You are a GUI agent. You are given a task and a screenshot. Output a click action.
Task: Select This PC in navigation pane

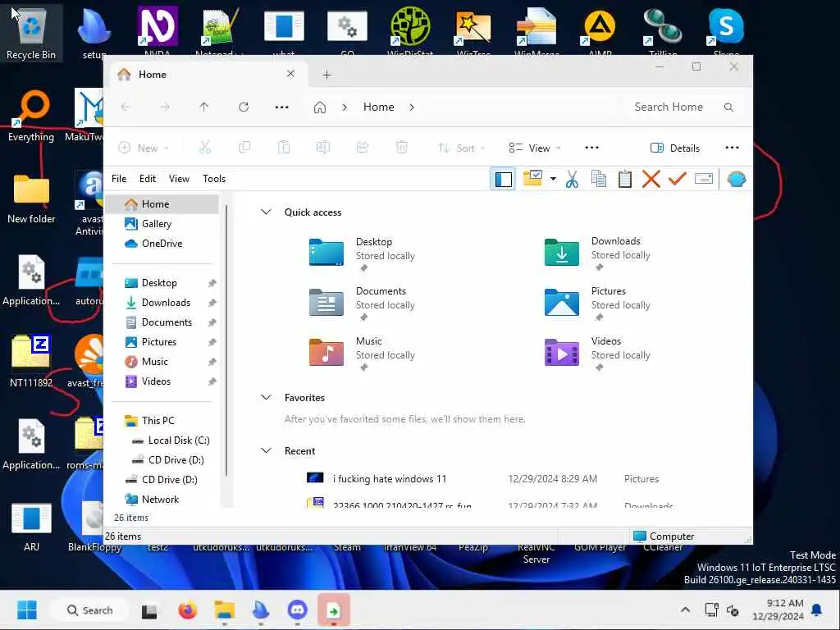coord(162,421)
